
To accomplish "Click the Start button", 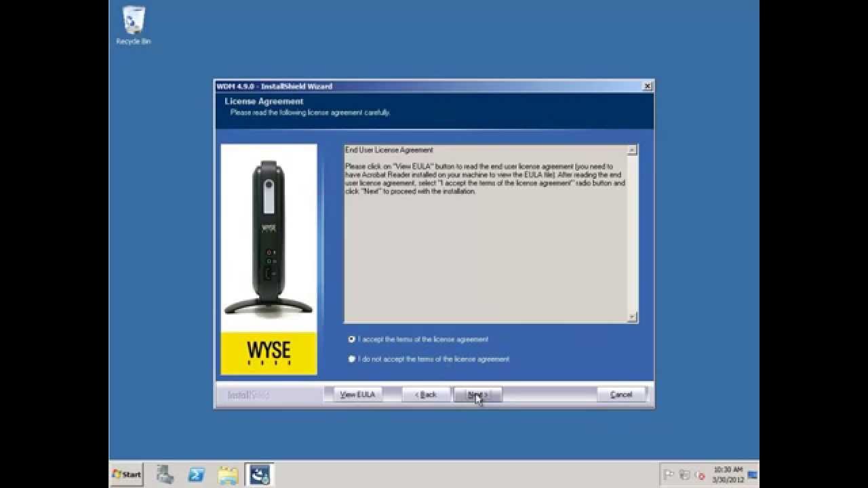I will pos(127,474).
